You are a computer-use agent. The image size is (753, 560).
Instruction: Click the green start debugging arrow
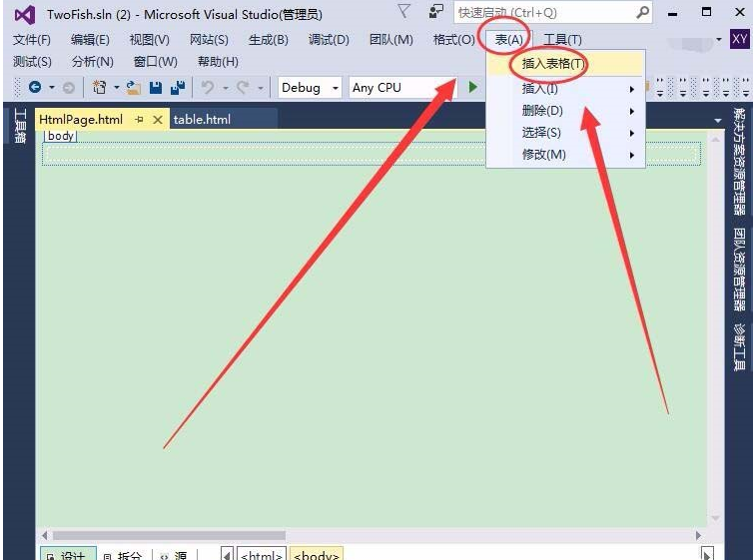coord(472,87)
